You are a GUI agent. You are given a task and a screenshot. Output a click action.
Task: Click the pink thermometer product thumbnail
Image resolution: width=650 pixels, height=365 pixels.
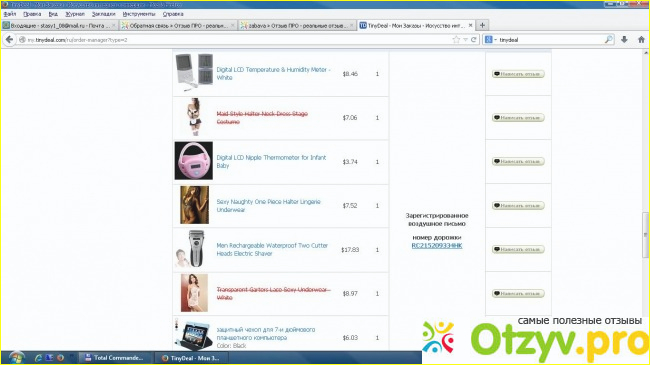(194, 161)
